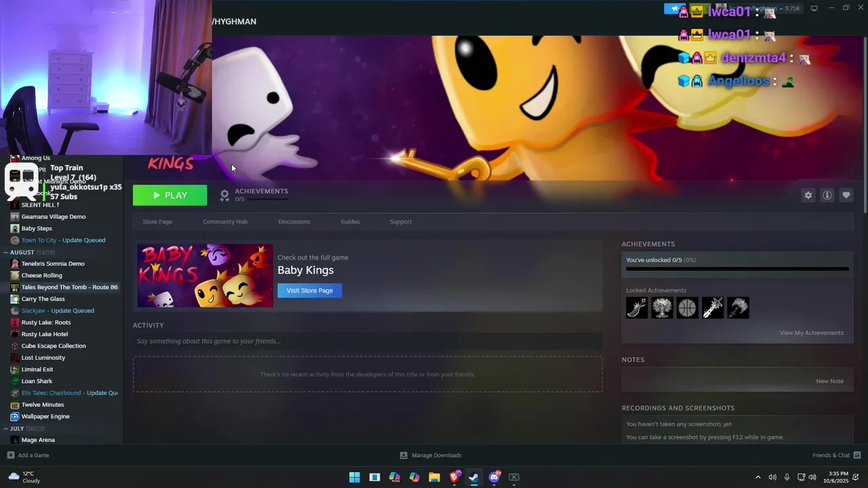The height and width of the screenshot is (488, 868).
Task: Click the achievements unlocked progress bar
Action: 737,269
